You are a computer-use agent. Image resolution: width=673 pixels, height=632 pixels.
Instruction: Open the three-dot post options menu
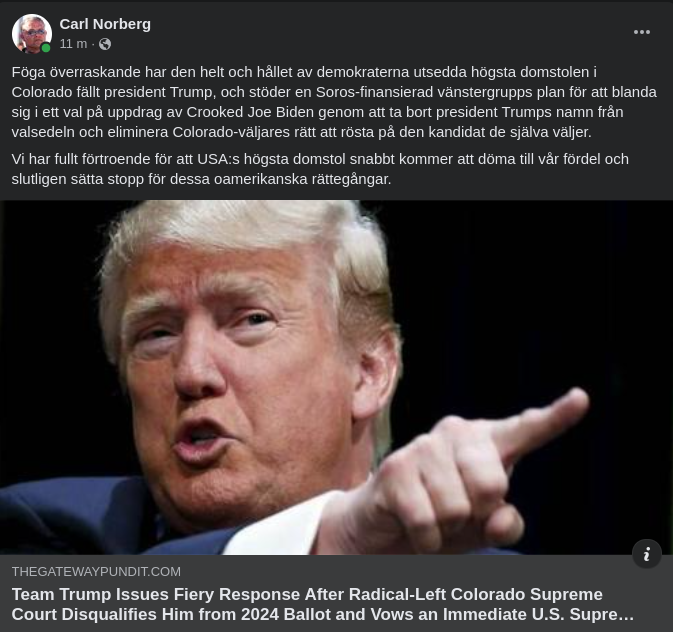click(642, 32)
